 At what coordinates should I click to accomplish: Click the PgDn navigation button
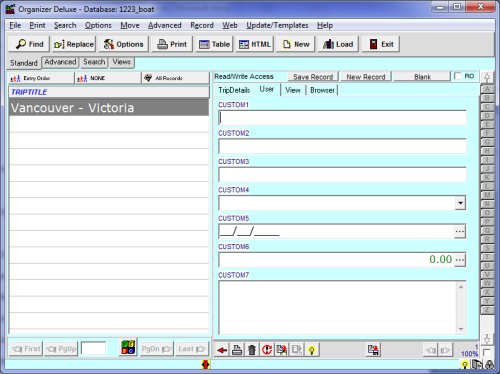(157, 349)
